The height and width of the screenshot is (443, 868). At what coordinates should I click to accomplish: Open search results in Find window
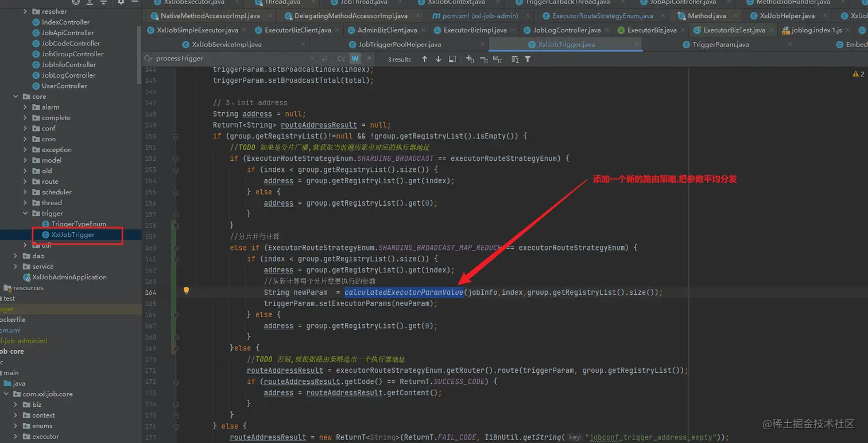(x=452, y=59)
